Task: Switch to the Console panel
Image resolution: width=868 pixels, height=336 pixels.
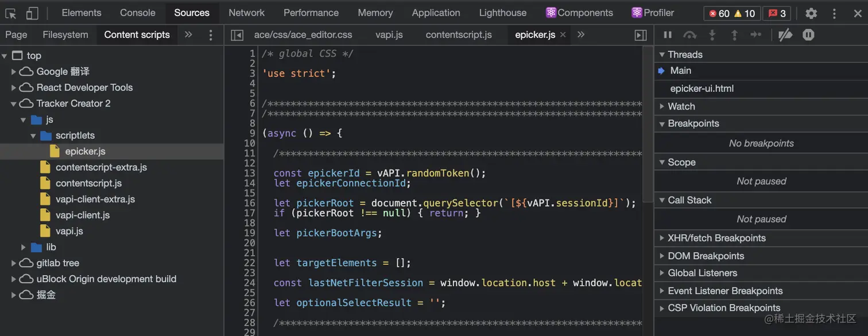Action: (138, 13)
